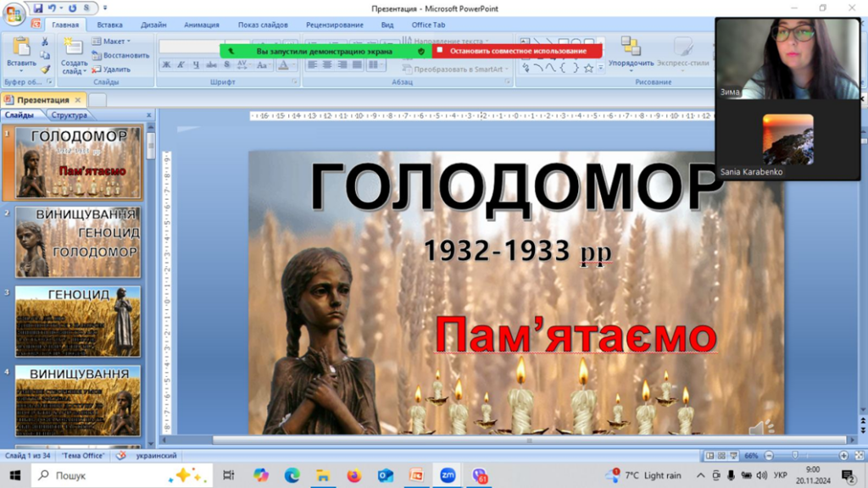Expand the Создать слайд dropdown arrow
This screenshot has height=488, width=868.
pos(83,72)
